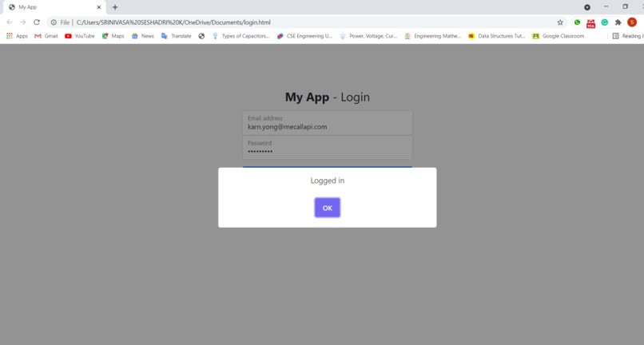Reload the page with refresh icon

(37, 22)
